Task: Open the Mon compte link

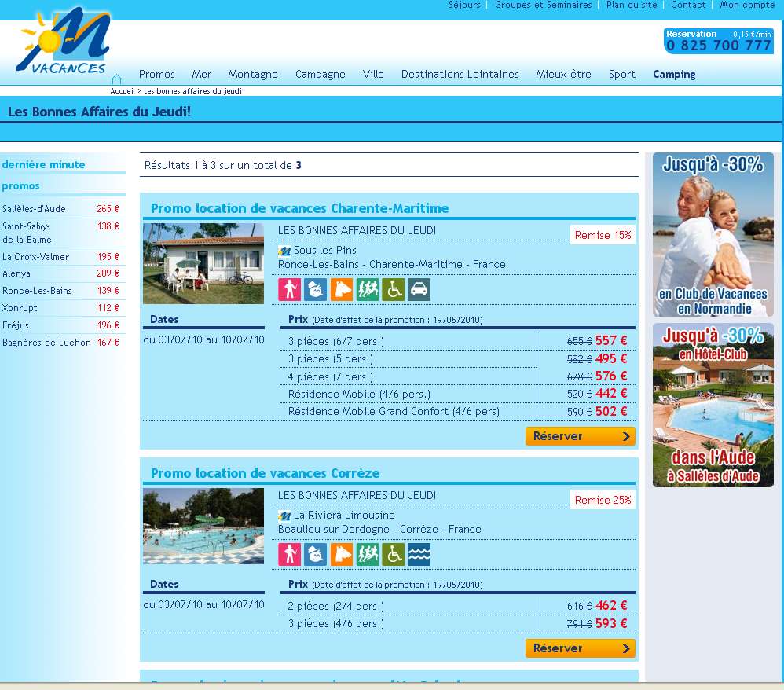Action: [747, 5]
